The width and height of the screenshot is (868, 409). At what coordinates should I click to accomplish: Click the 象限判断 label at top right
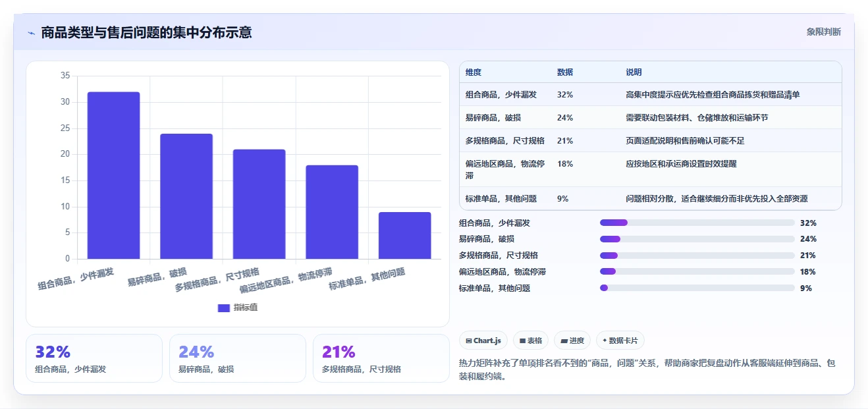tap(823, 32)
